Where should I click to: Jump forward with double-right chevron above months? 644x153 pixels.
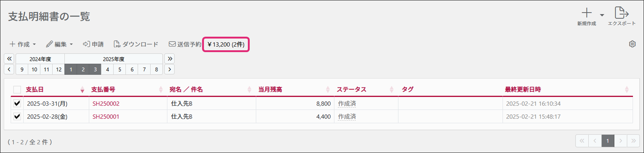coord(169,59)
